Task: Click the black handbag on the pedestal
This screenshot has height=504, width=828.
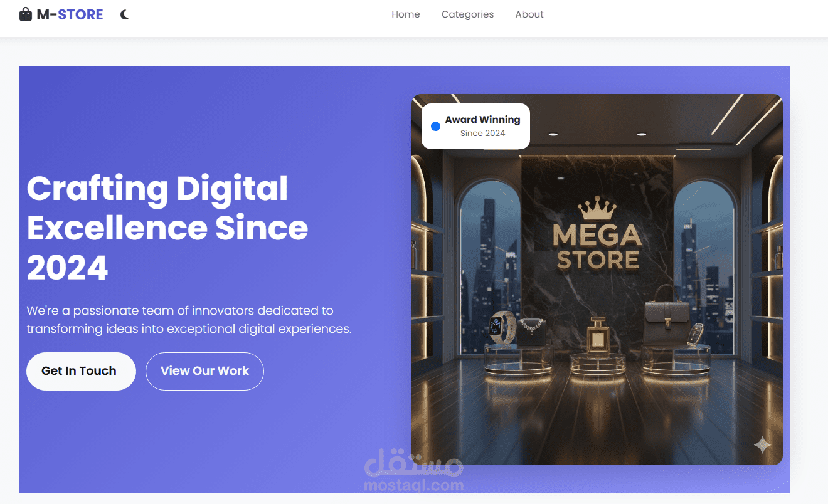Action: 666,315
